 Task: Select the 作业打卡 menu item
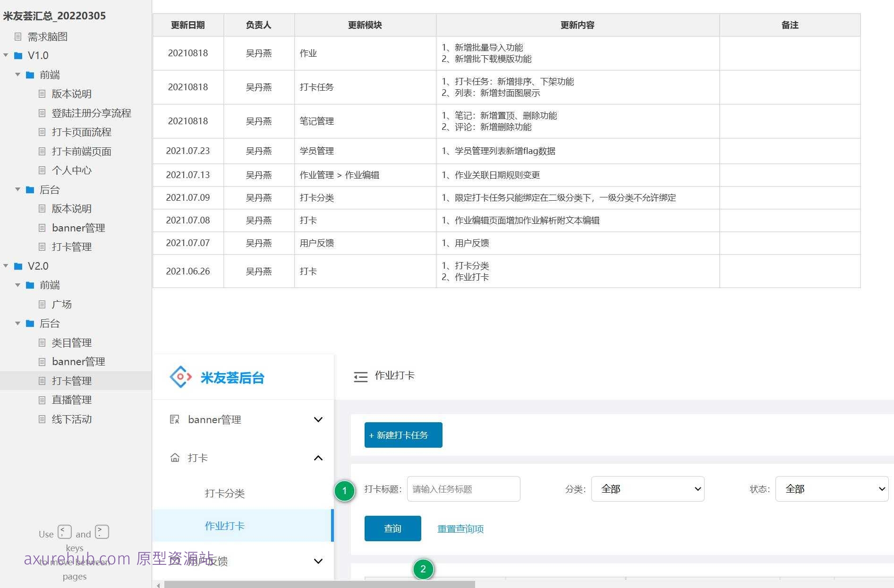coord(224,526)
